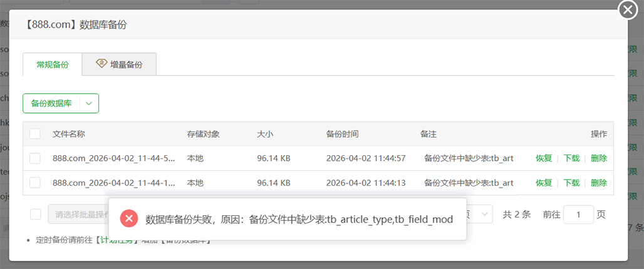Click 恢复 for the 11:44:57 backup
Viewport: 644px width, 269px height.
[544, 158]
